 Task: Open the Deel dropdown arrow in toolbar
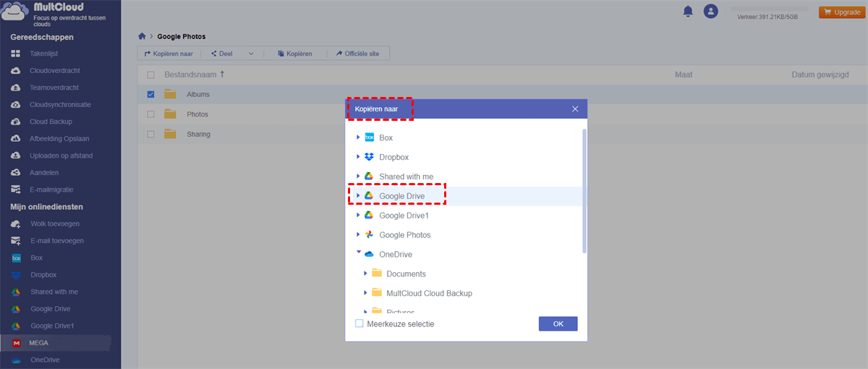(x=251, y=54)
